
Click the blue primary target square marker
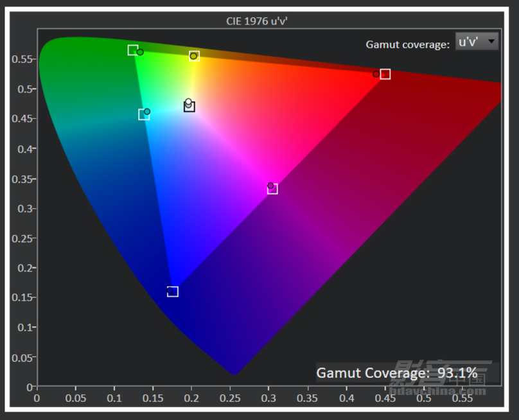(172, 292)
